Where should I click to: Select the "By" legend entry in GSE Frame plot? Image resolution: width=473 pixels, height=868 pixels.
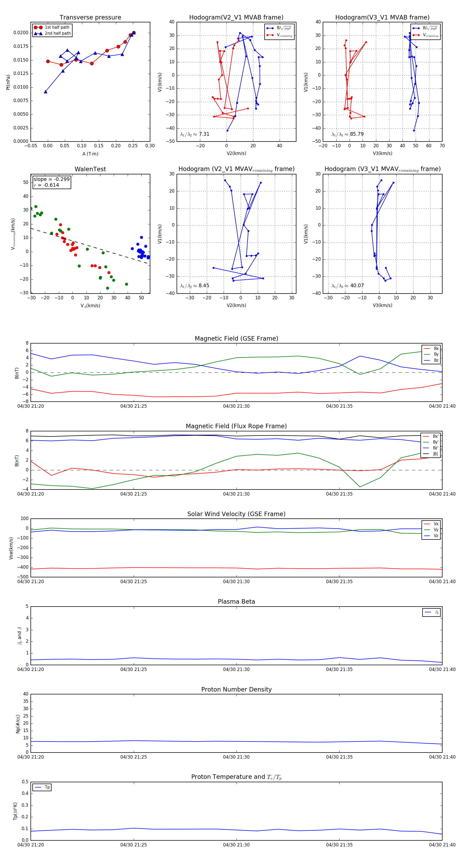(x=431, y=355)
